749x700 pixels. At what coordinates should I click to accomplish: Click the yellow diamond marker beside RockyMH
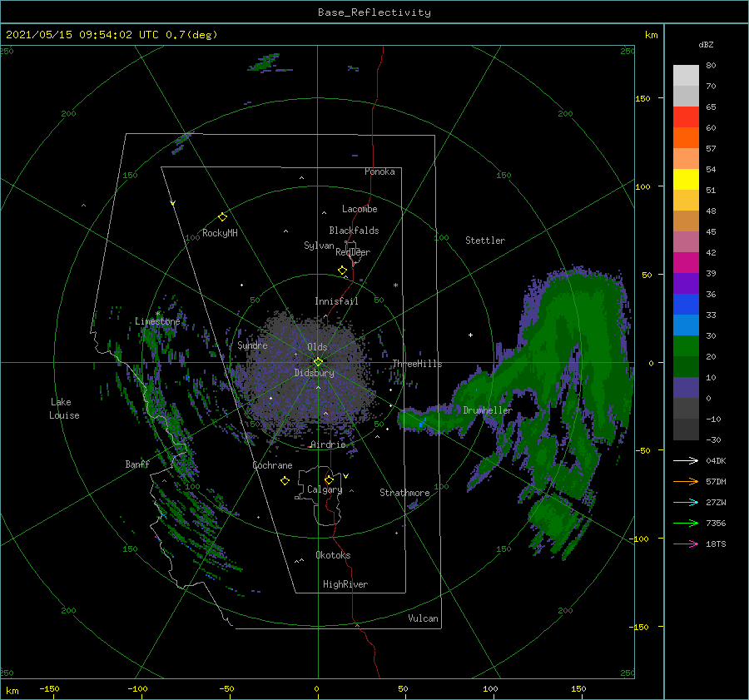click(x=222, y=217)
